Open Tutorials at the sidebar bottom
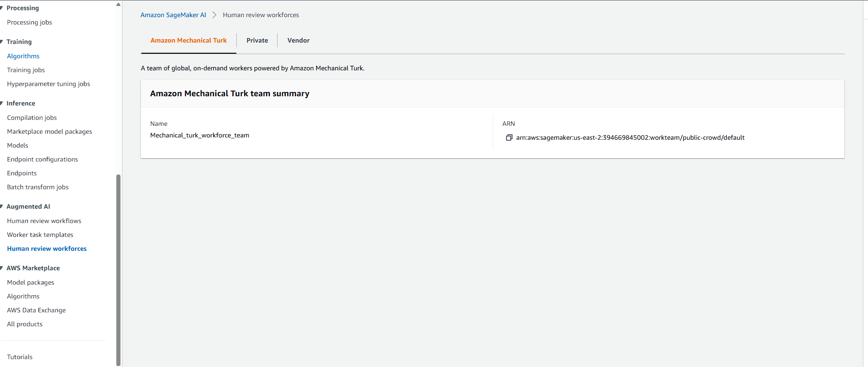 click(19, 357)
